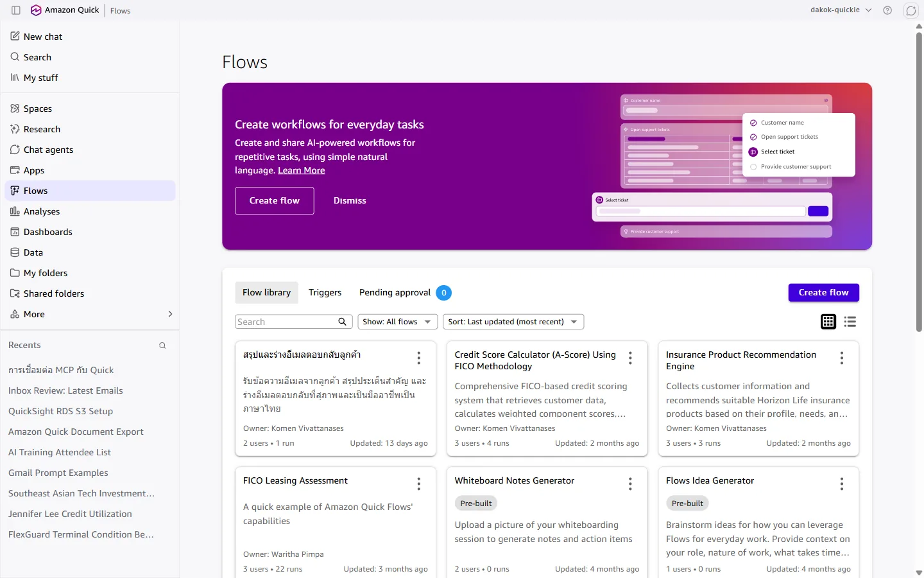Select Flows in the sidebar
Image resolution: width=924 pixels, height=578 pixels.
coord(90,191)
